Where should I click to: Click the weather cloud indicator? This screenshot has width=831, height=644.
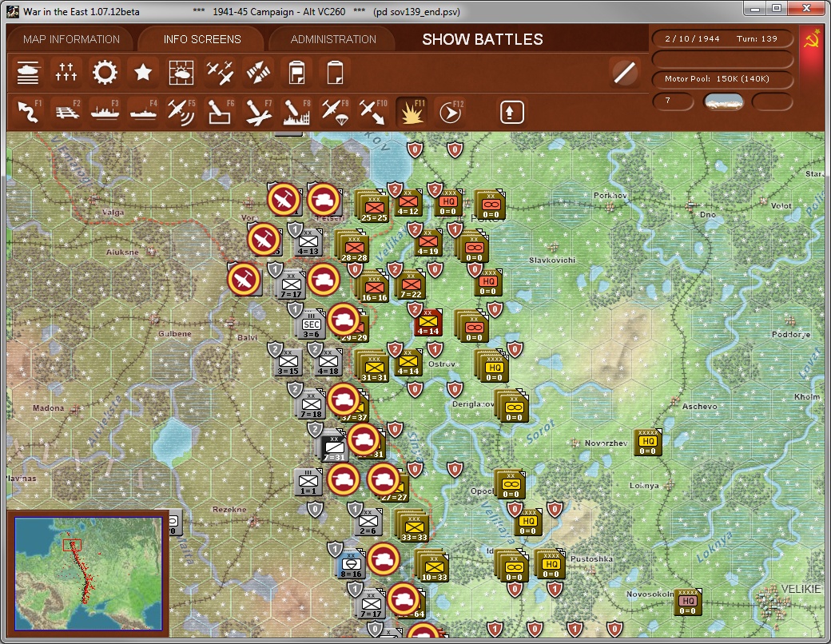[723, 101]
